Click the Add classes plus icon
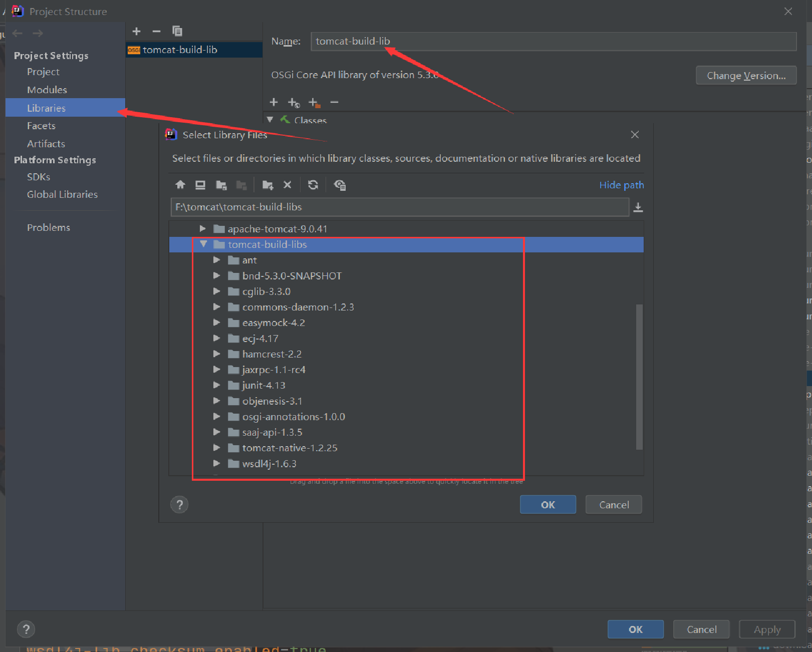 tap(274, 102)
